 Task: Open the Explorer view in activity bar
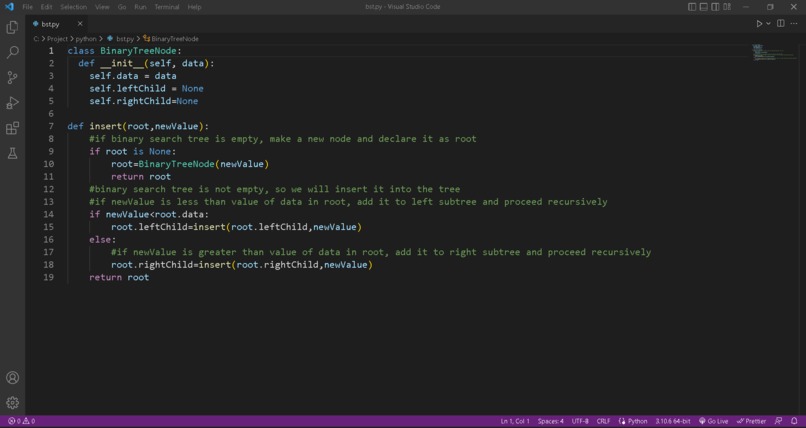pyautogui.click(x=12, y=27)
